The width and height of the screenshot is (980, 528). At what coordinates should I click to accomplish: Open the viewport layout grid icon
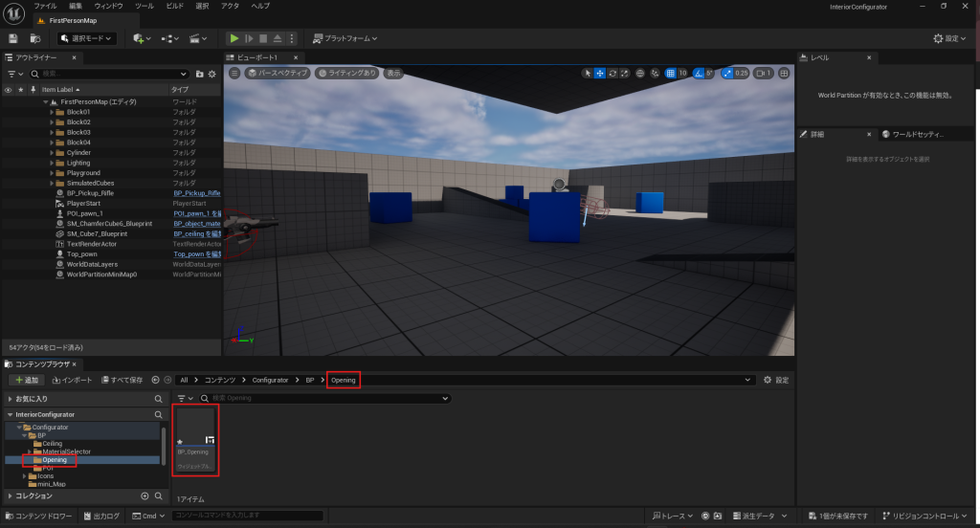point(785,73)
